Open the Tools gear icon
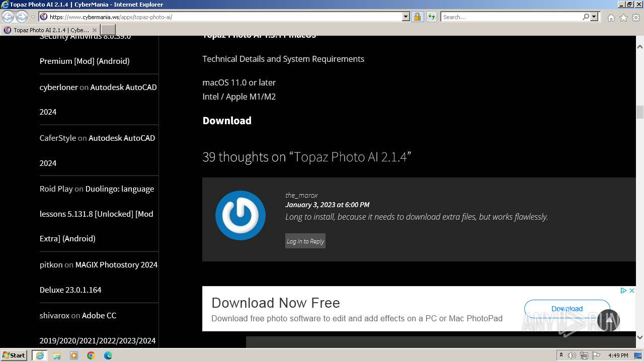Viewport: 644px width, 362px height. click(636, 18)
